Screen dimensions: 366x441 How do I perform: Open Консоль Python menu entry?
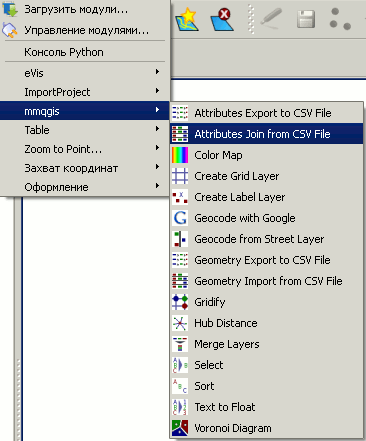click(85, 52)
